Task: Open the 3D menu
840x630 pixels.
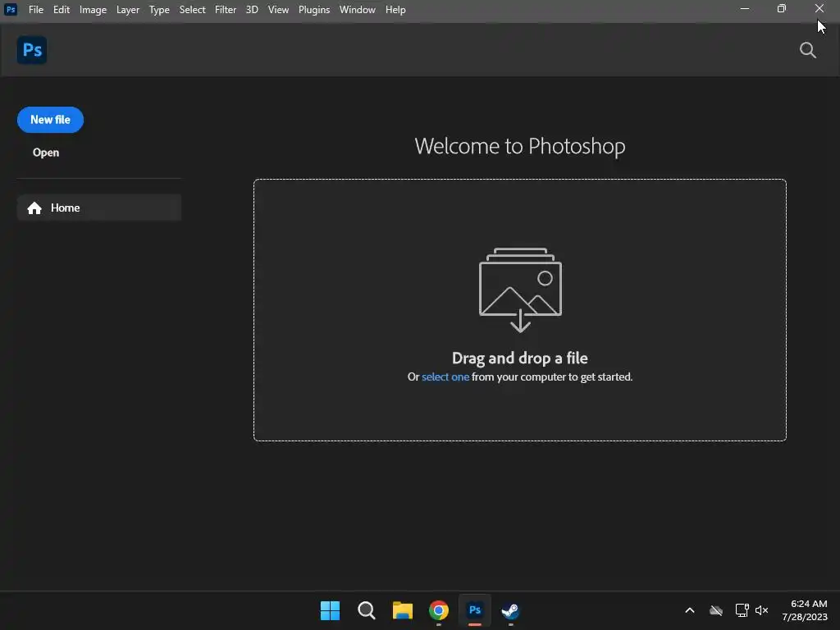Action: [x=252, y=10]
